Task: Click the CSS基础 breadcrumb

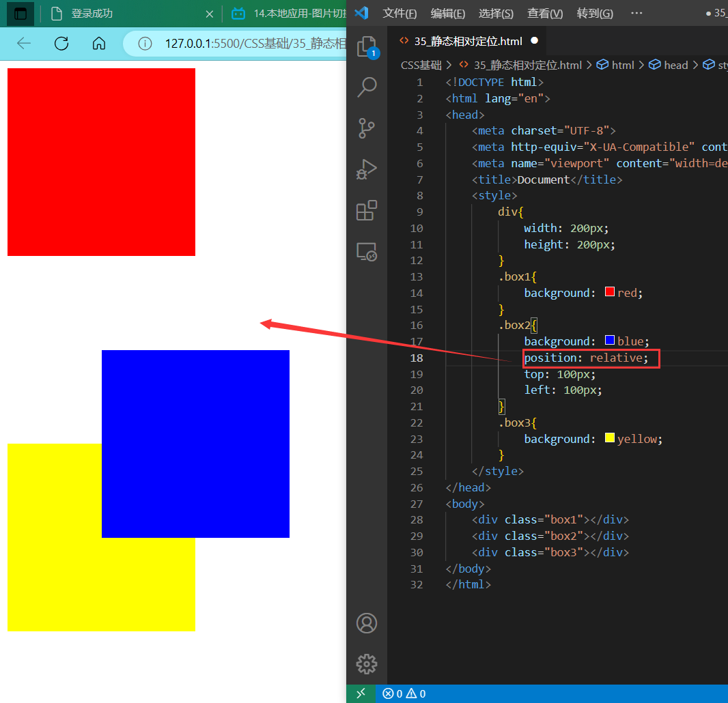Action: pyautogui.click(x=421, y=65)
